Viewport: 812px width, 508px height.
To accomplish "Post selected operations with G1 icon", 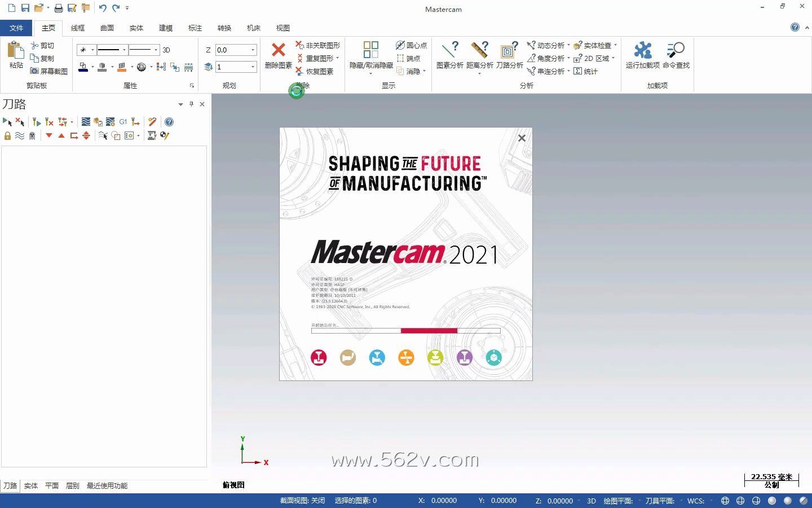I will pyautogui.click(x=123, y=121).
